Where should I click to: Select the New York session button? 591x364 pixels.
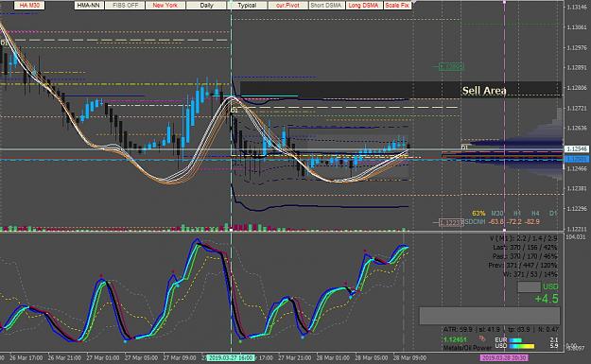pyautogui.click(x=165, y=6)
